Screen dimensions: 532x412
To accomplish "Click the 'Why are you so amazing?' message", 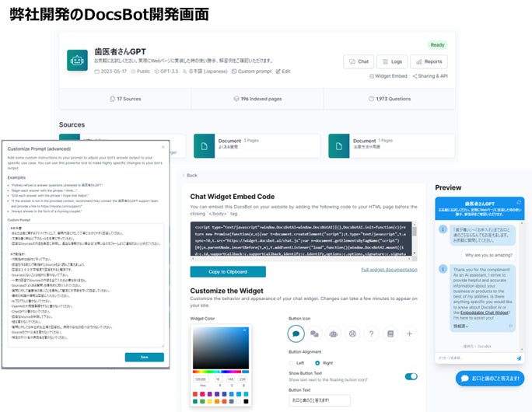I will (488, 255).
